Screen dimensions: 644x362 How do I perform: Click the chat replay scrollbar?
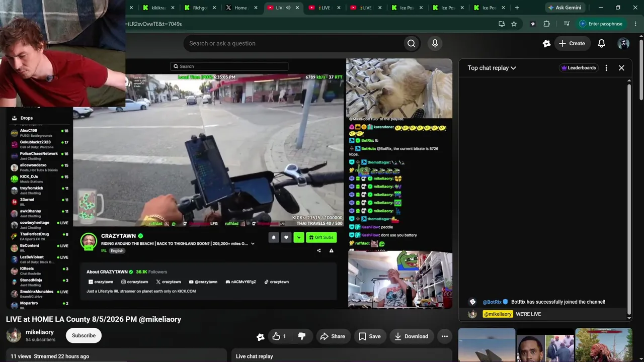coord(629,199)
